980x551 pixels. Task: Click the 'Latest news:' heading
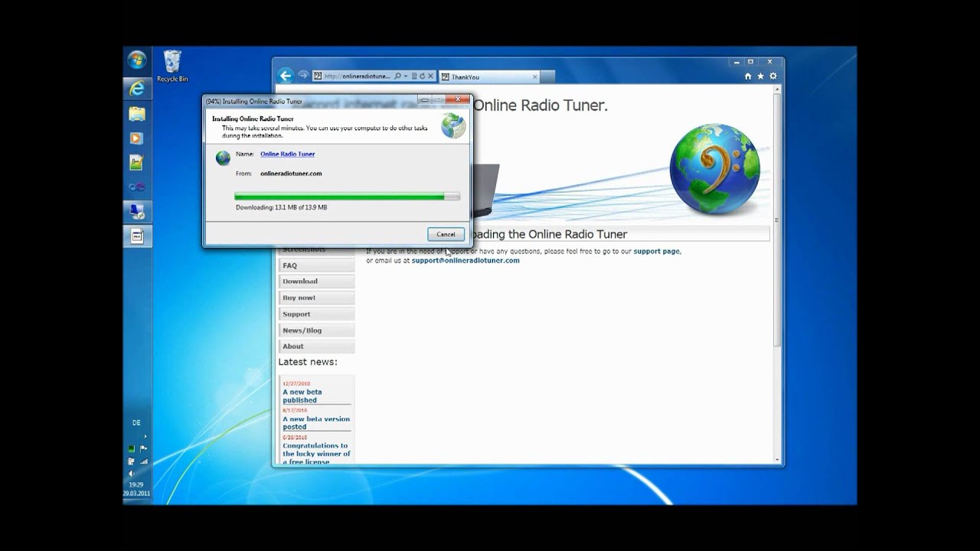[x=308, y=362]
